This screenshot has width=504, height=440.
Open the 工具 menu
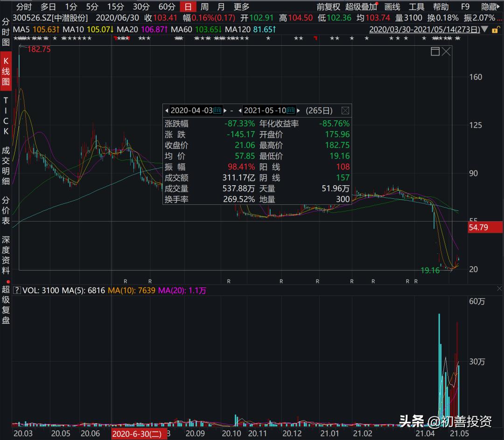417,7
